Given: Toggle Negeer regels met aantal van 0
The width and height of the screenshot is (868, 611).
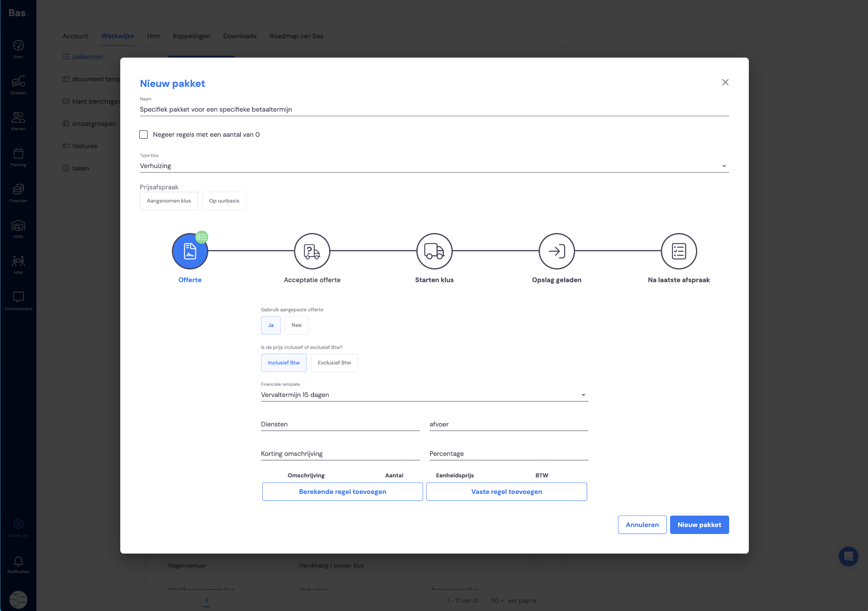Looking at the screenshot, I should [143, 134].
